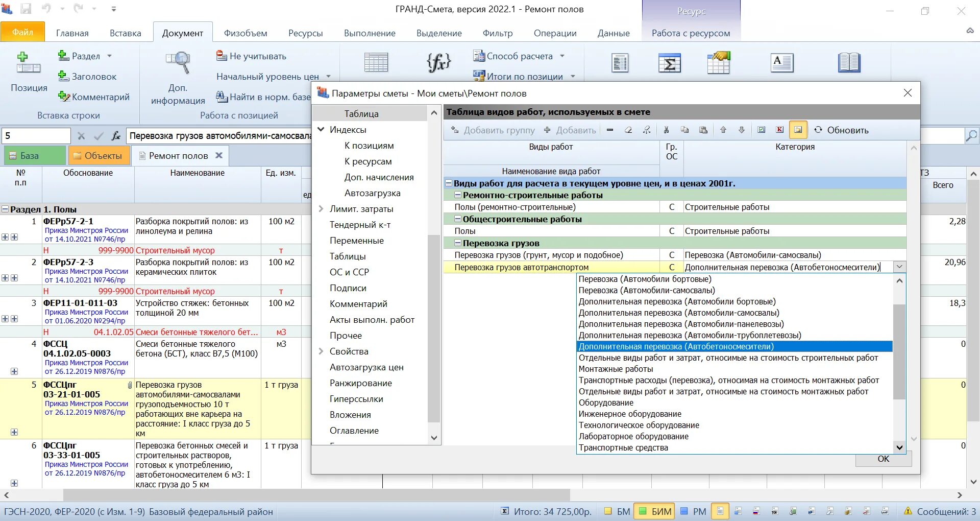The height and width of the screenshot is (521, 980).
Task: Click the Russian flag icon in status bar
Action: pyautogui.click(x=756, y=511)
